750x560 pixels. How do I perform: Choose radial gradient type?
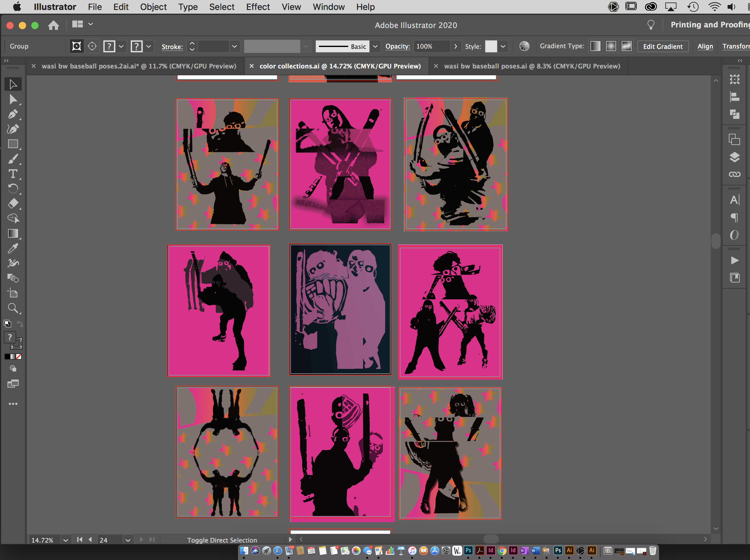click(611, 46)
